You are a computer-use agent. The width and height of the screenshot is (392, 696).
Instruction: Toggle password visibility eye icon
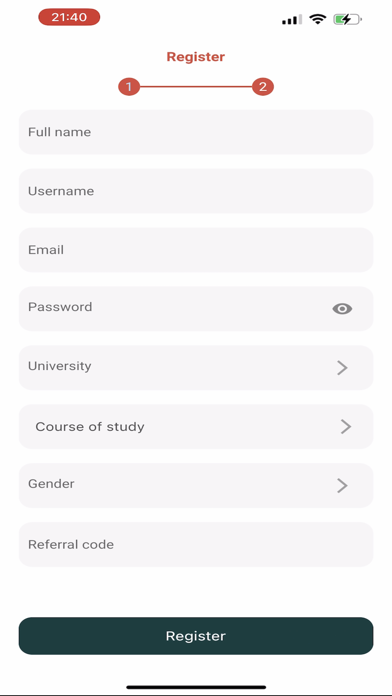[x=342, y=309]
